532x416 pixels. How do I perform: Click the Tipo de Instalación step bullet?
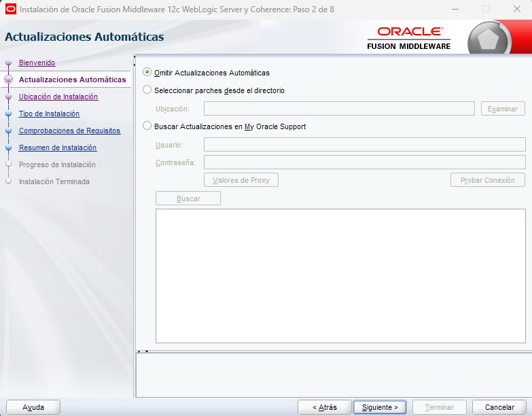9,114
